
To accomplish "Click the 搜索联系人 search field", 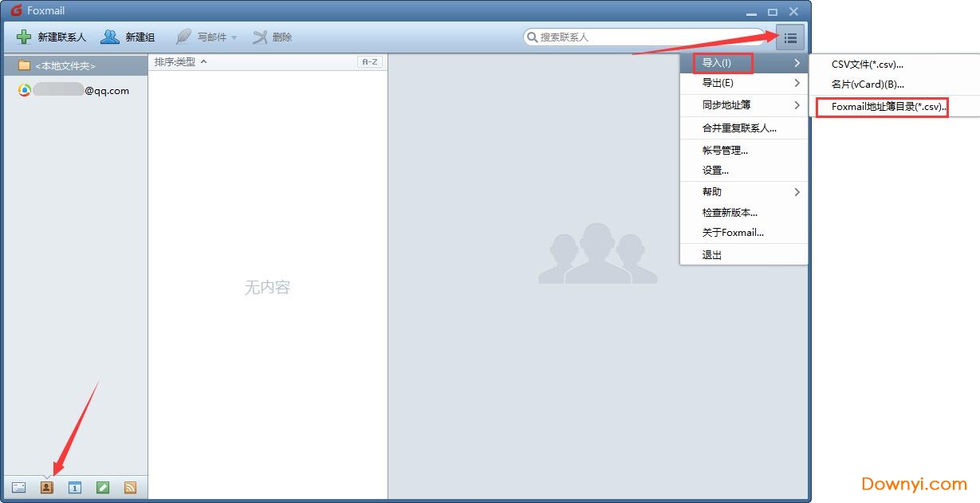I will pos(646,37).
